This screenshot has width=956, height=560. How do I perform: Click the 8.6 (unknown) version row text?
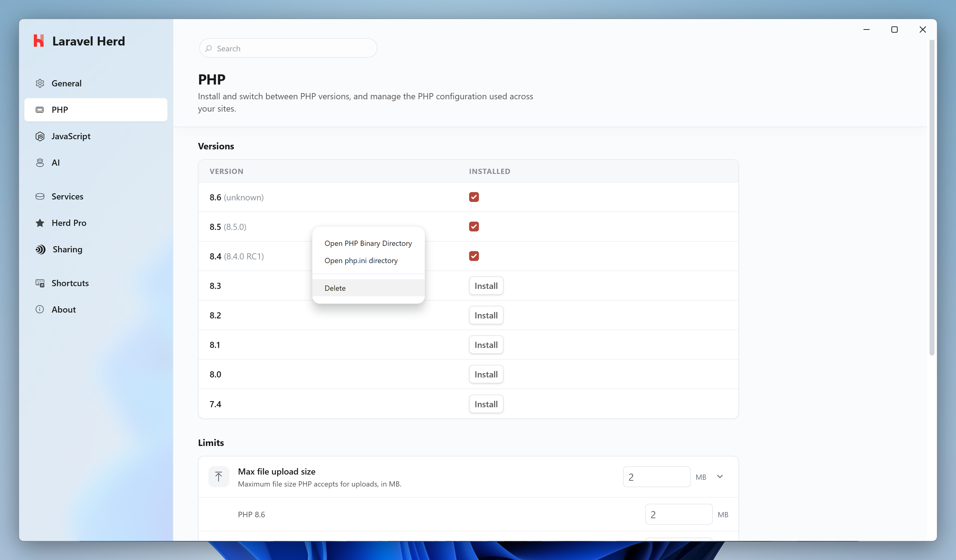(x=236, y=197)
